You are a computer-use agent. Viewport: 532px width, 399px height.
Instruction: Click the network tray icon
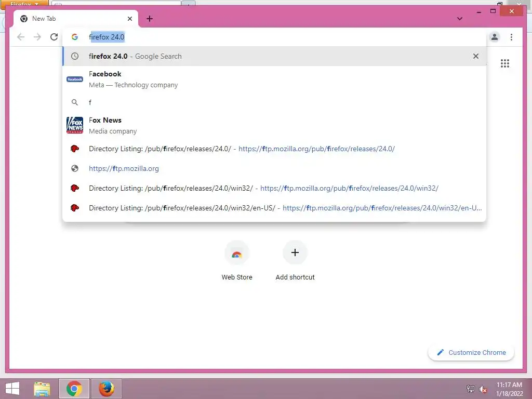pos(470,389)
